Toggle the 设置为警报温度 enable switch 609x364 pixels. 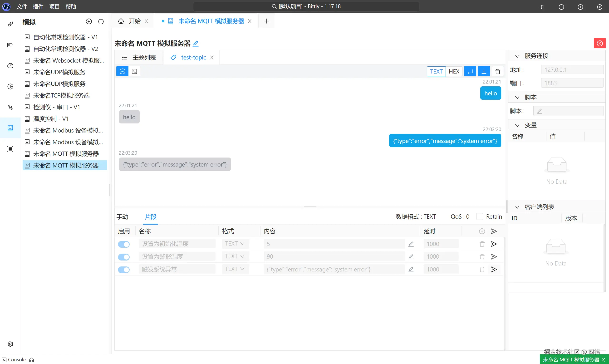click(124, 257)
